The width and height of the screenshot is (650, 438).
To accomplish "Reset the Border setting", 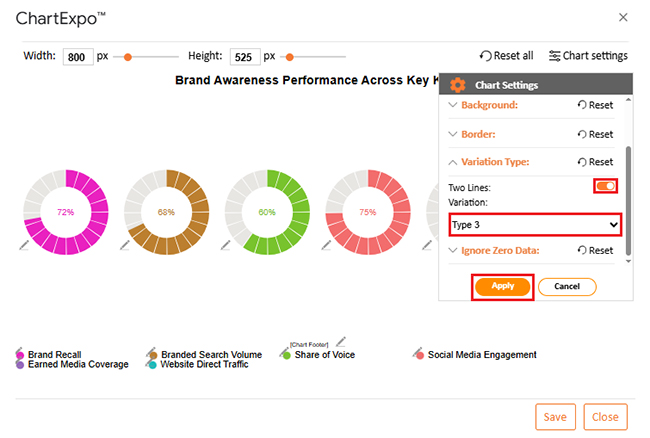I will (x=595, y=134).
